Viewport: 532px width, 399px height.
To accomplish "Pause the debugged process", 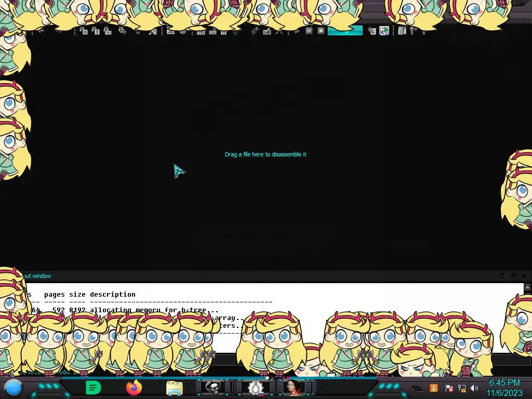I will click(309, 31).
